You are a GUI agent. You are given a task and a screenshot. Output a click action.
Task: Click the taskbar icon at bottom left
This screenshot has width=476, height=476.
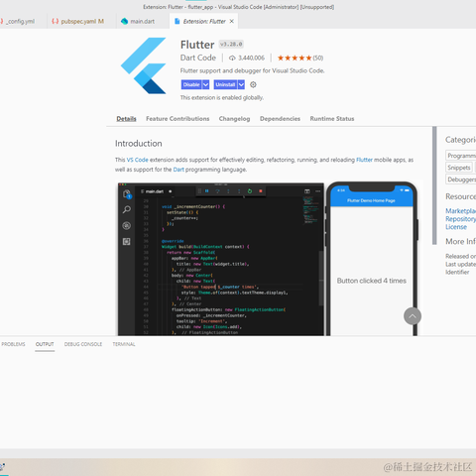pos(2,467)
